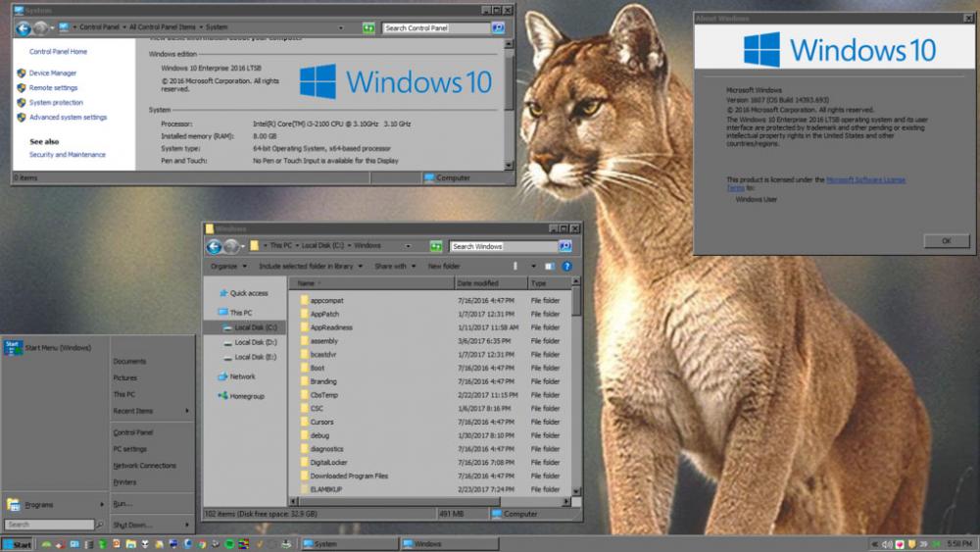
Task: Open the blue Help icon in explorer toolbar
Action: coord(566,266)
